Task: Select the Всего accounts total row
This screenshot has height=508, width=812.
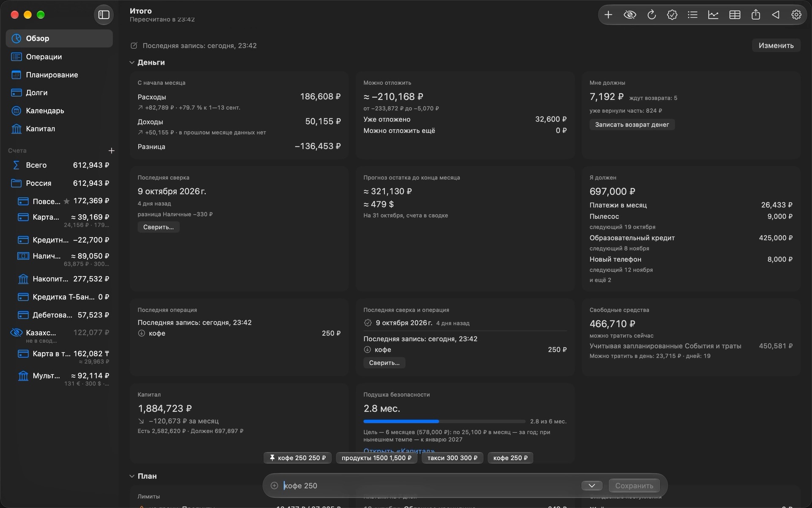Action: click(x=59, y=165)
